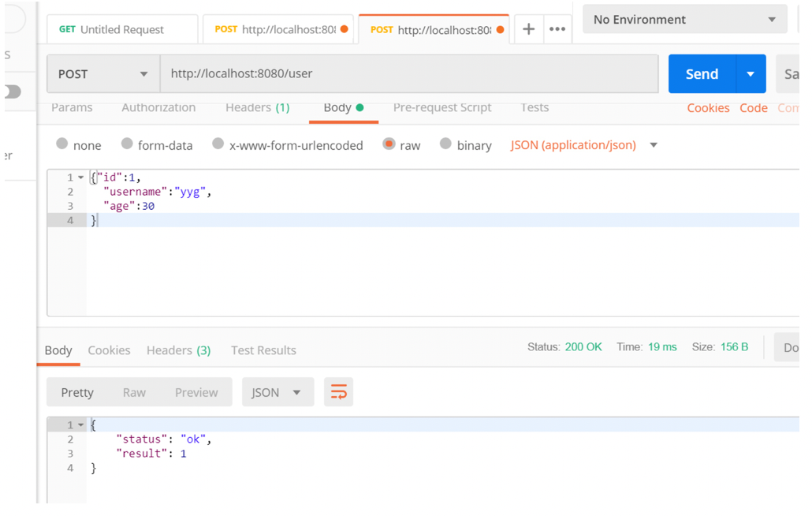Open the No Environment dropdown

pos(684,20)
